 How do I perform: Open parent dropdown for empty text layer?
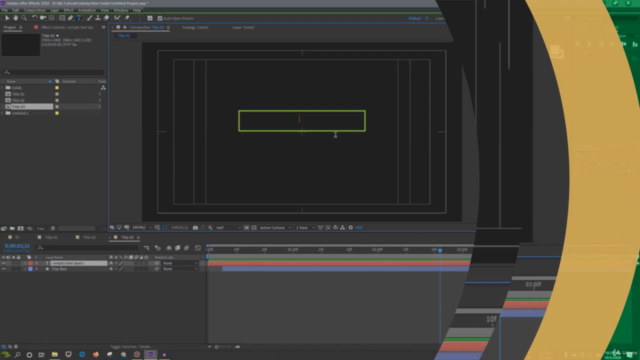180,263
